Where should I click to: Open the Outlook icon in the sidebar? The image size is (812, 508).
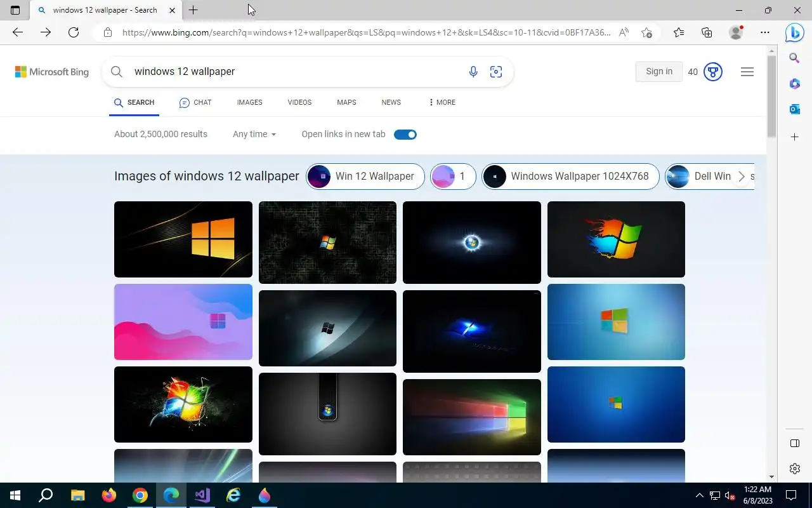point(794,109)
